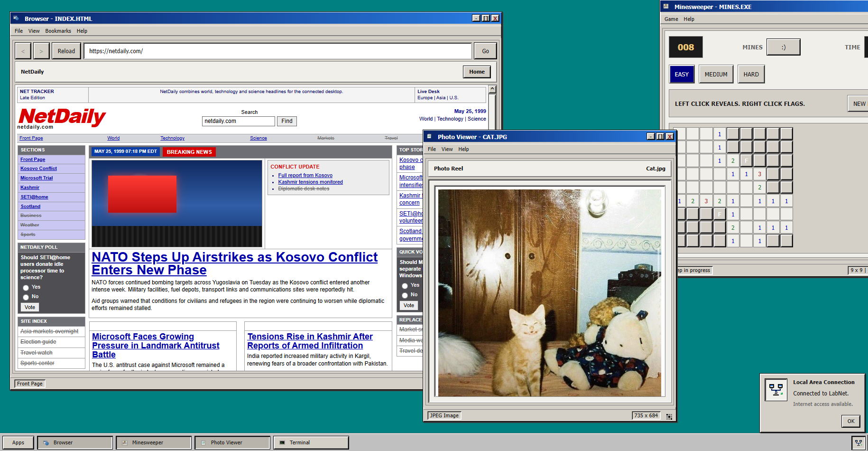
Task: Click the browser forward arrow button
Action: tap(41, 51)
